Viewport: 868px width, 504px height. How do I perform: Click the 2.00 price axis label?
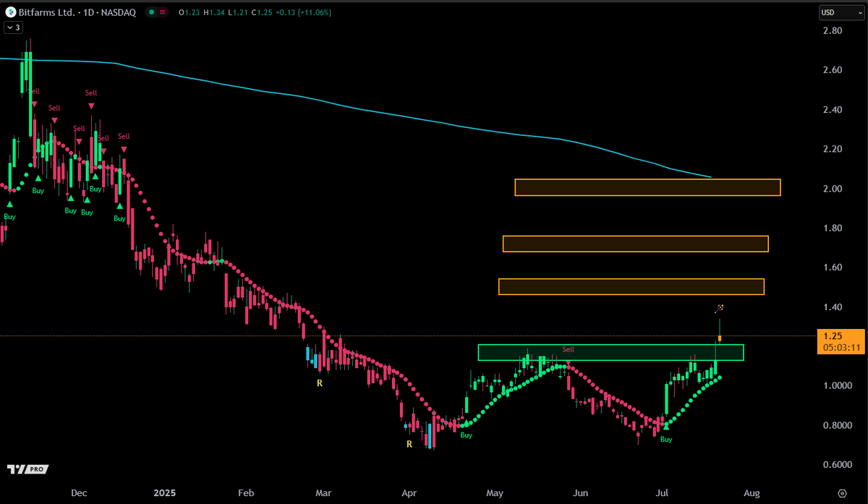pyautogui.click(x=831, y=189)
